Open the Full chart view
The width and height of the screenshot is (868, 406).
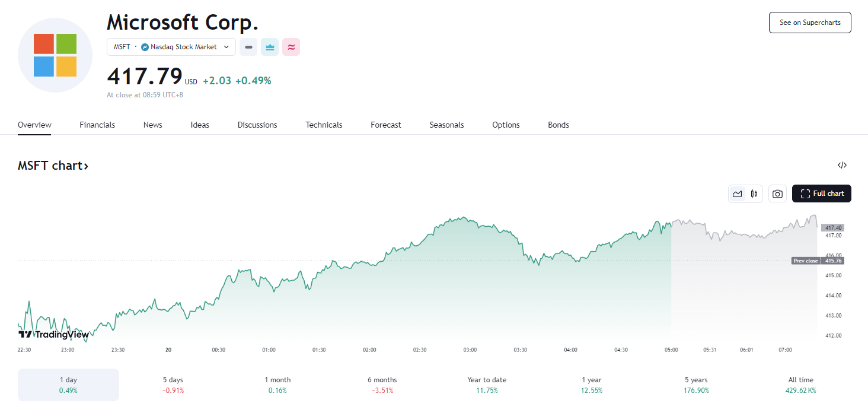pos(821,194)
